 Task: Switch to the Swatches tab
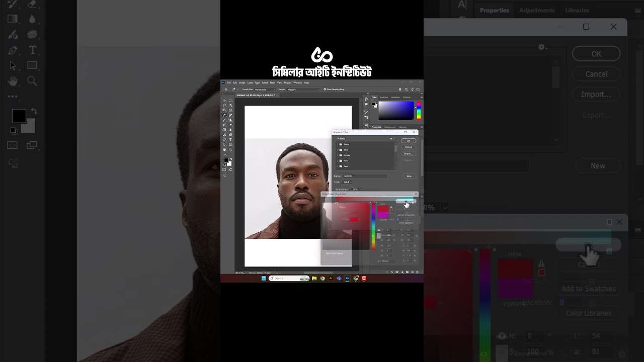click(384, 98)
